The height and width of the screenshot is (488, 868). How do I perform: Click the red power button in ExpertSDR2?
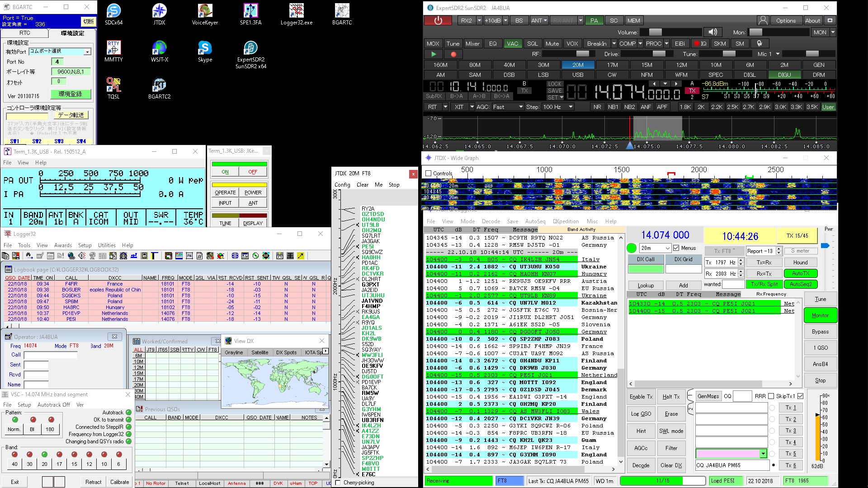coord(438,20)
